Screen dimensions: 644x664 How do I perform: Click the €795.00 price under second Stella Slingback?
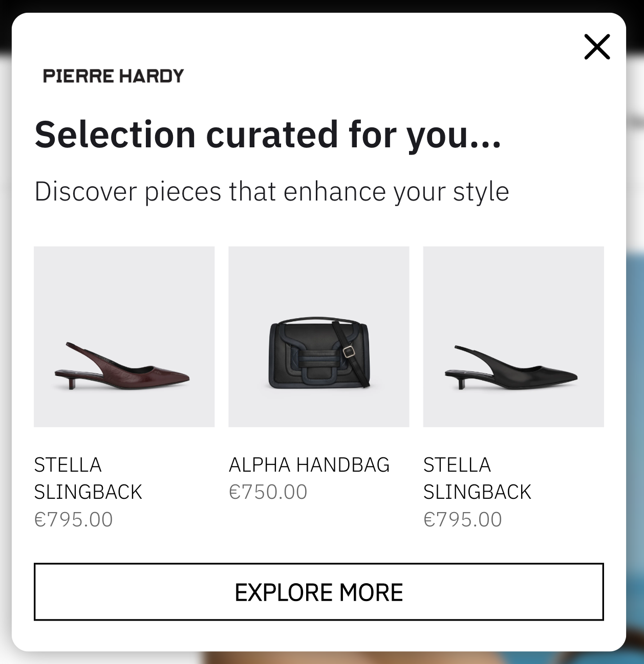click(463, 518)
